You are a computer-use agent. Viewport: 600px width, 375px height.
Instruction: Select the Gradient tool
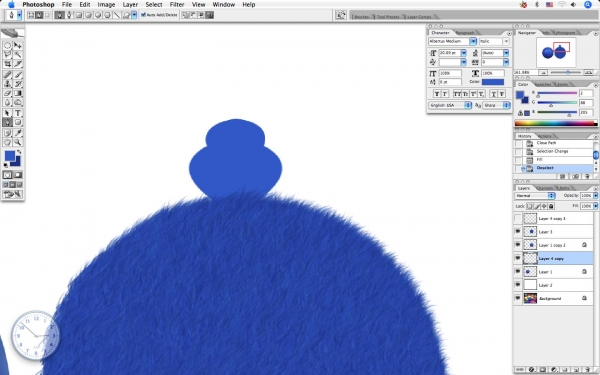coord(18,93)
